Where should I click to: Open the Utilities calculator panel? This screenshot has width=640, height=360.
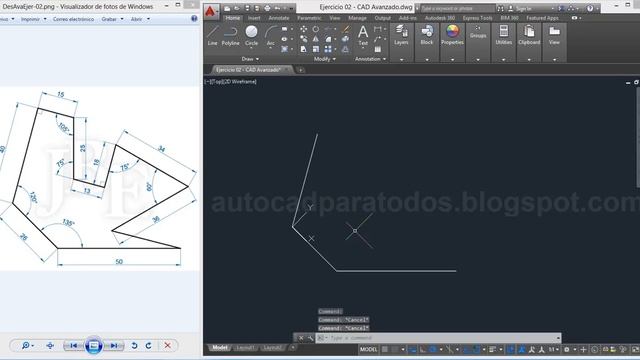coord(504,35)
